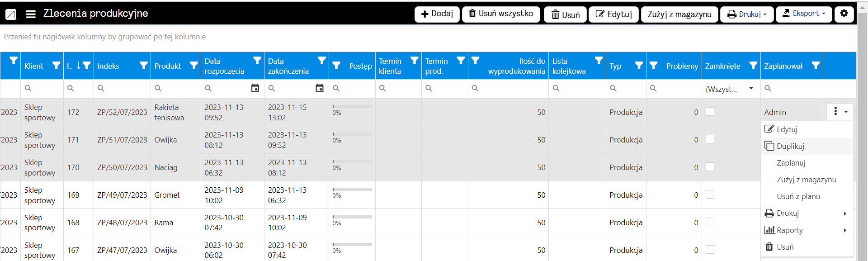This screenshot has height=261, width=868.
Task: Click the settings gear icon
Action: 844,14
